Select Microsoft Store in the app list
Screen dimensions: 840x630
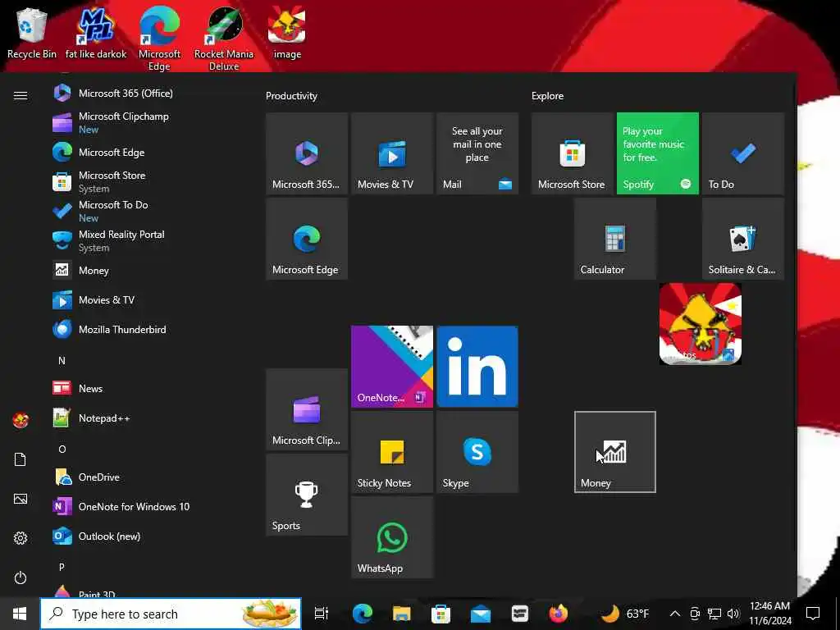(150, 181)
